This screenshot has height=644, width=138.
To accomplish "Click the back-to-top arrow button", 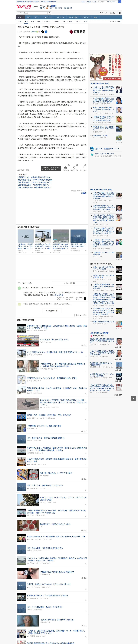I will pyautogui.click(x=133, y=398).
